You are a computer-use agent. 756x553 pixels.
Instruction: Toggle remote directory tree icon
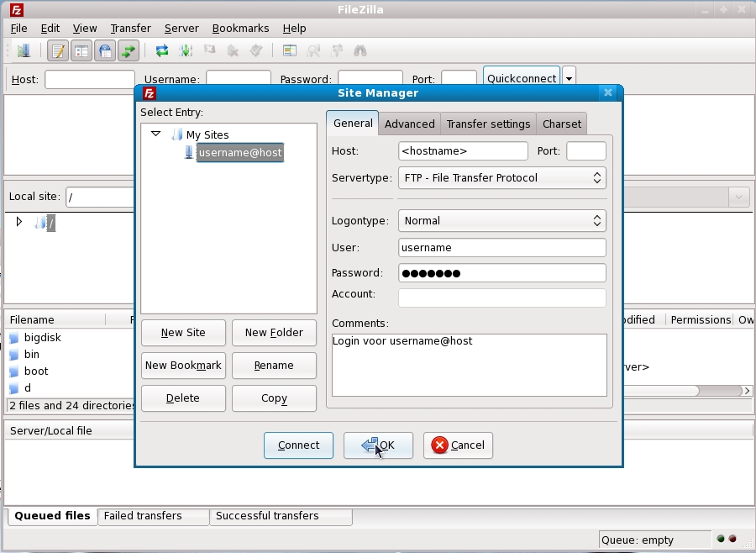(105, 50)
